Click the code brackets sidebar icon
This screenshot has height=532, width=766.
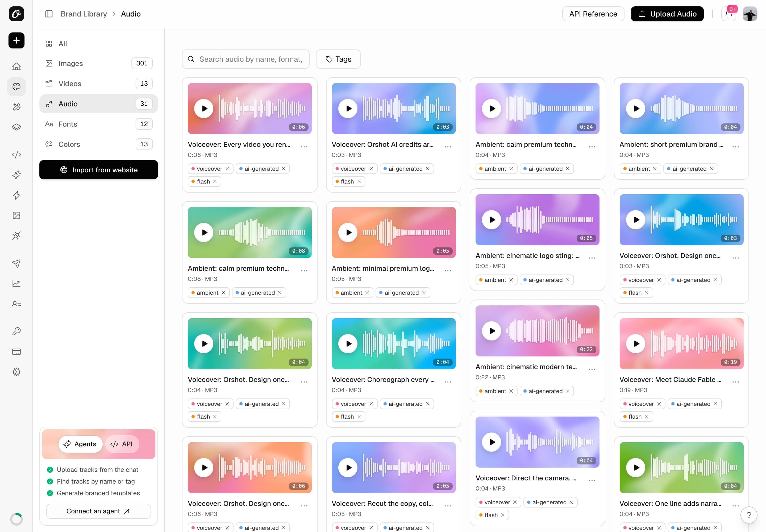click(16, 155)
